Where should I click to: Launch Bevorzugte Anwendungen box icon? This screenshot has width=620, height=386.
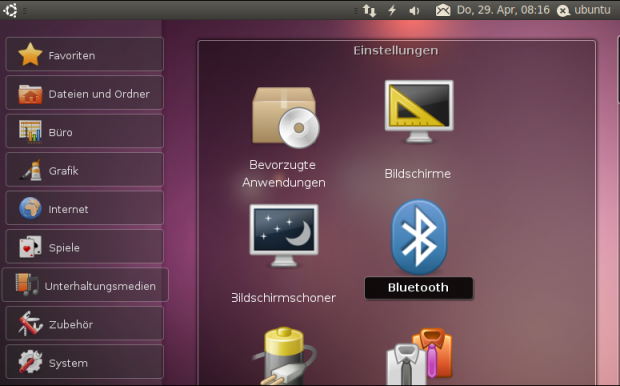pyautogui.click(x=285, y=117)
